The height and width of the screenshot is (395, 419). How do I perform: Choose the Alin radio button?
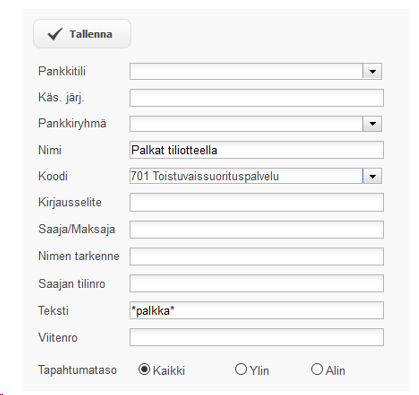point(317,369)
